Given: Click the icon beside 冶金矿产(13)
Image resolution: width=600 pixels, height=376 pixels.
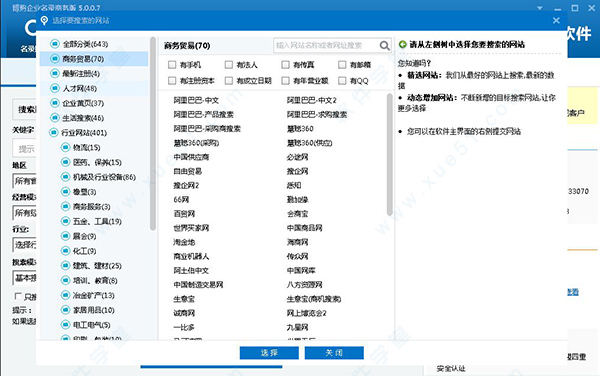Looking at the screenshot, I should click(65, 295).
